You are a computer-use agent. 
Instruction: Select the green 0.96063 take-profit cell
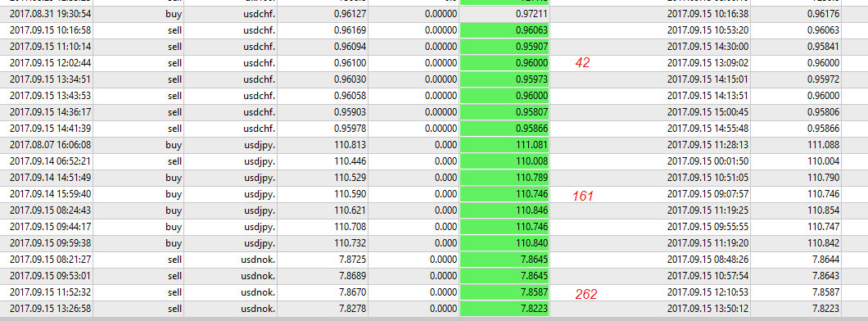pos(504,30)
